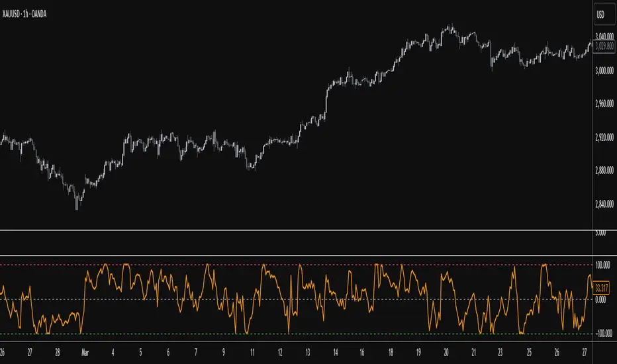Click the 100.000 level on indicator scale
The width and height of the screenshot is (617, 364).
[602, 265]
